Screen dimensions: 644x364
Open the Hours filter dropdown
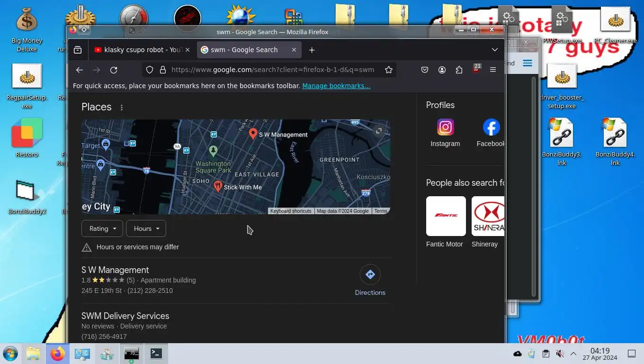[x=146, y=228]
